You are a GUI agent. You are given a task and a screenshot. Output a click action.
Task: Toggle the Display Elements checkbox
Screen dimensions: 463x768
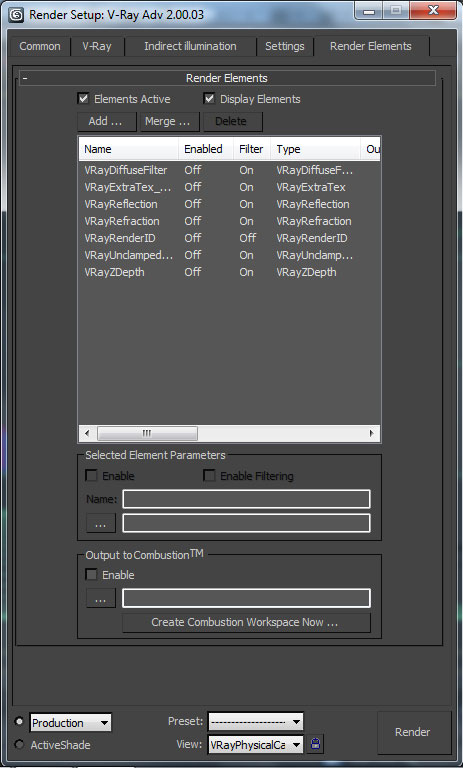point(209,99)
